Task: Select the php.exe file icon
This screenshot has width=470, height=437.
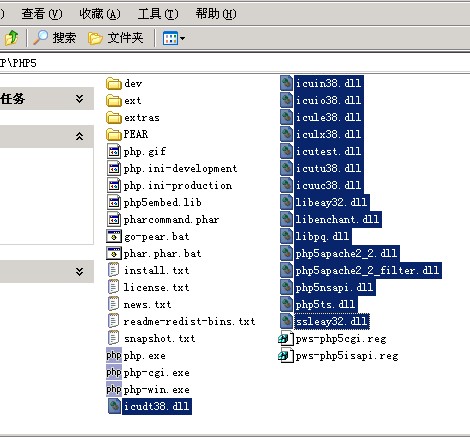Action: [114, 355]
